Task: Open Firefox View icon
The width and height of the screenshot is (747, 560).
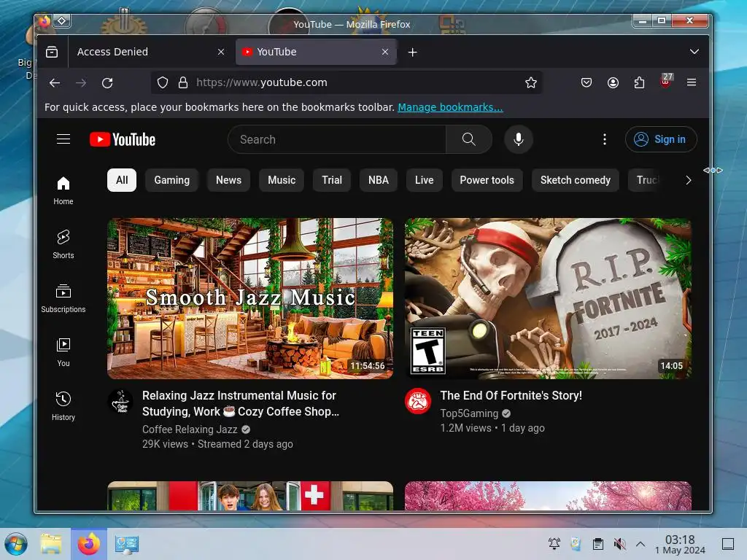Action: (52, 52)
